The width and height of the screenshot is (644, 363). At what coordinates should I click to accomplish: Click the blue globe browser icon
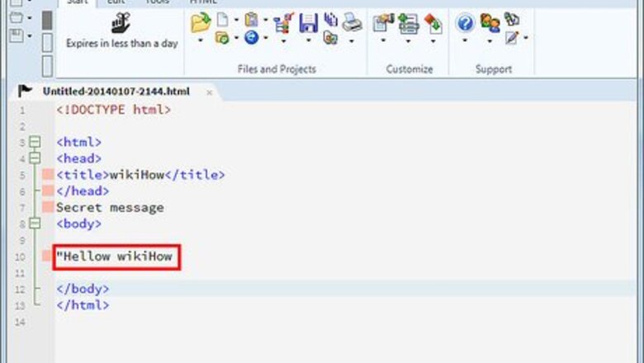point(251,37)
